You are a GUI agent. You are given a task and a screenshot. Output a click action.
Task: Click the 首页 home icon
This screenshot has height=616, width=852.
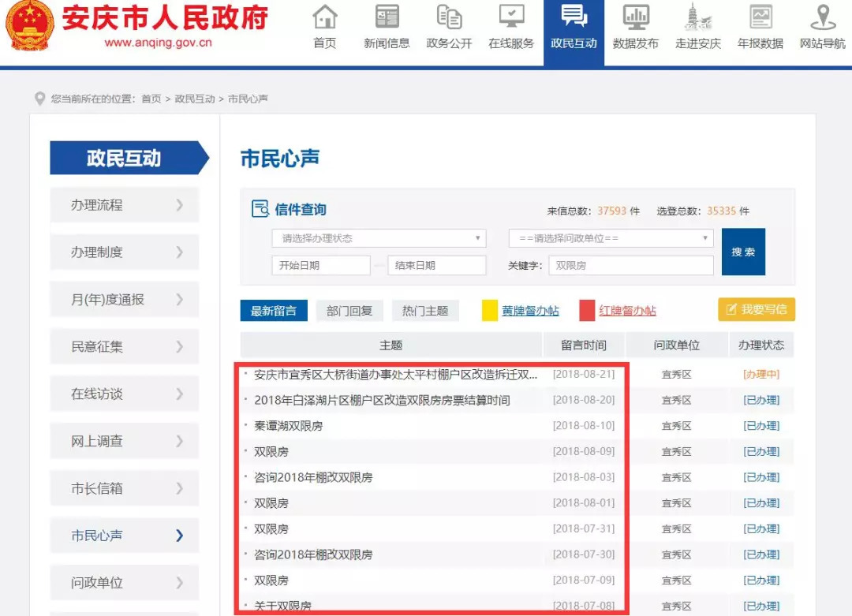324,17
